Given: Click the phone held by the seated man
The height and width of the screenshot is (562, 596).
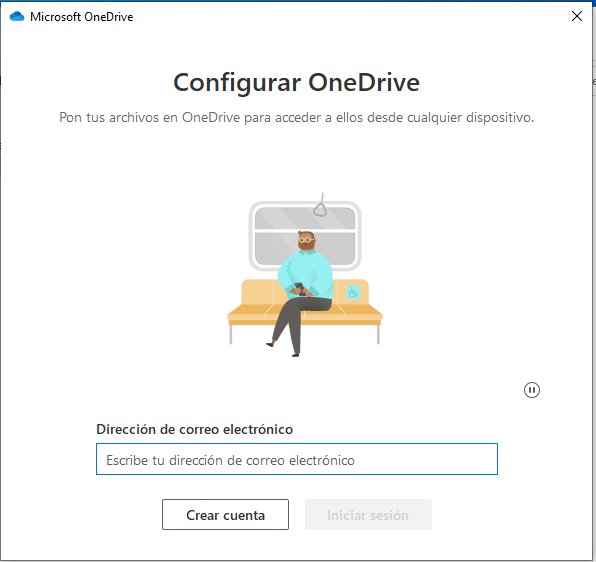Looking at the screenshot, I should [x=300, y=289].
